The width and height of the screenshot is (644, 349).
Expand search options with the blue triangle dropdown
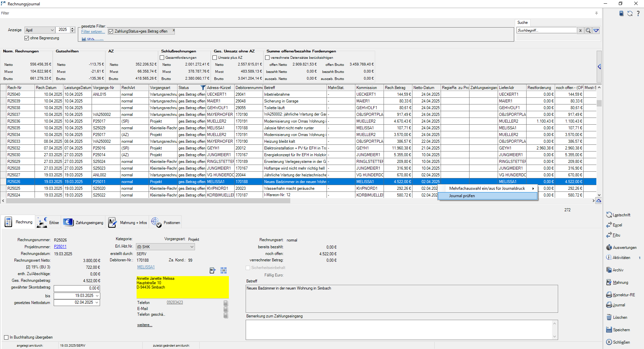[x=596, y=31]
